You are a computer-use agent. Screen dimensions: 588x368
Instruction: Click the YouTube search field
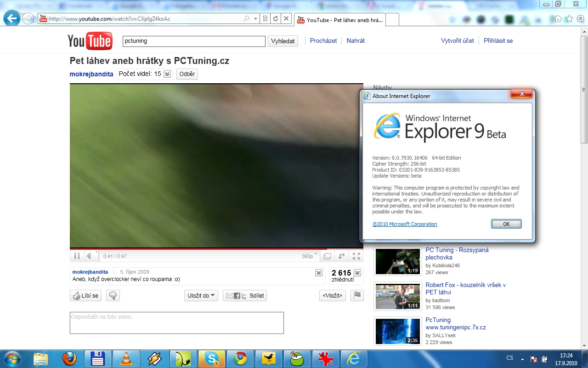tap(194, 41)
